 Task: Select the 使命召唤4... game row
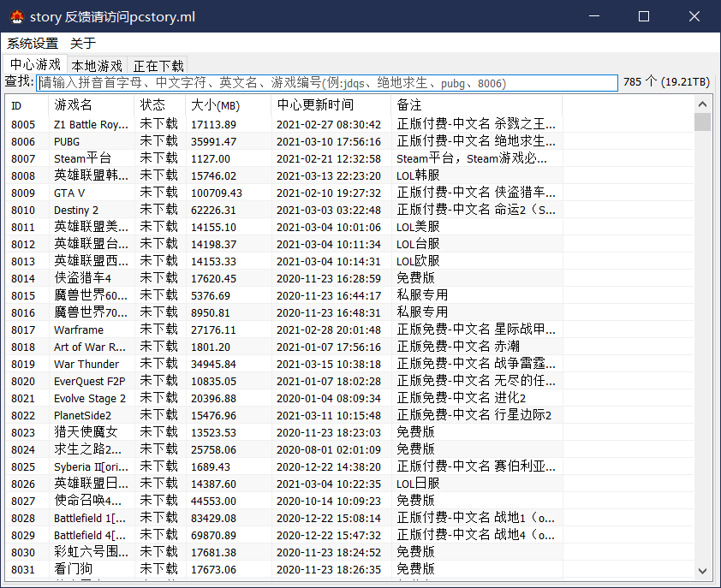(284, 501)
